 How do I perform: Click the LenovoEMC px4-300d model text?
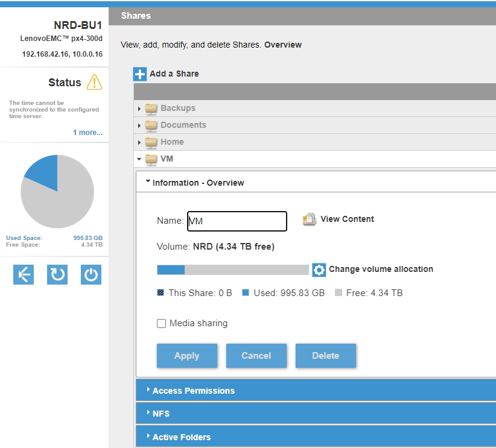pos(62,38)
